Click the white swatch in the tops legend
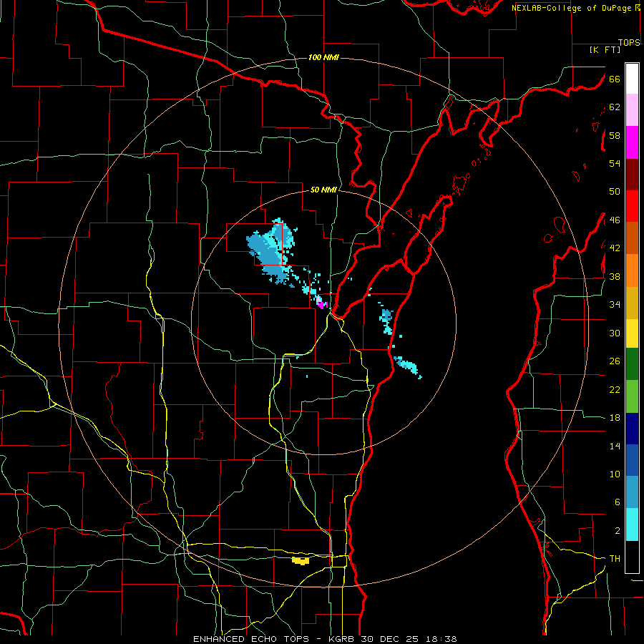This screenshot has width=644, height=644. [x=632, y=79]
